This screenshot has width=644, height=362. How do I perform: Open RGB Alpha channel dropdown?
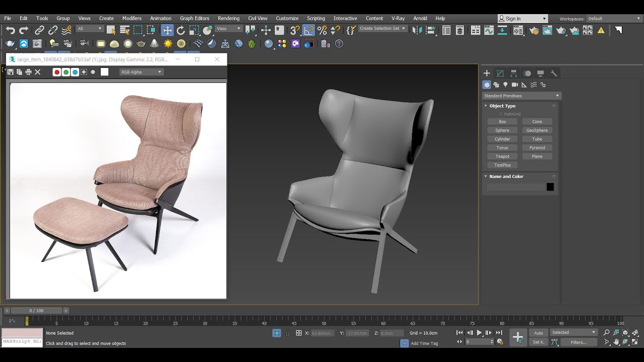141,72
